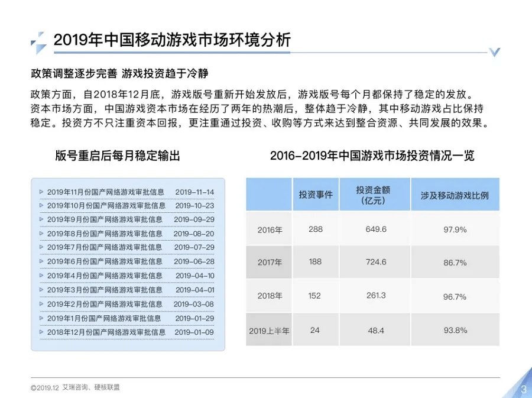The image size is (532, 398).
Task: Open 2019年8月份国产网络游戏审批信息 link
Action: coord(105,234)
